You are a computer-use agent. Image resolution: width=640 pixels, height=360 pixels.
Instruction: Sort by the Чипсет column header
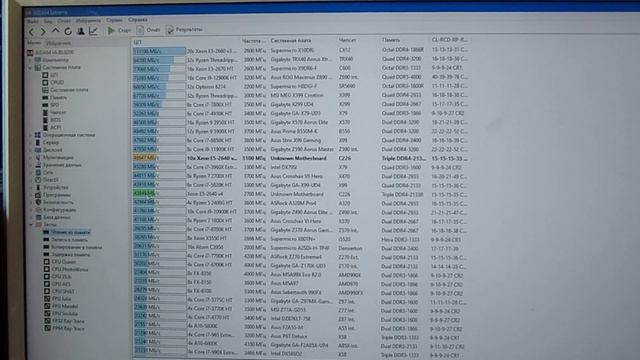[348, 40]
